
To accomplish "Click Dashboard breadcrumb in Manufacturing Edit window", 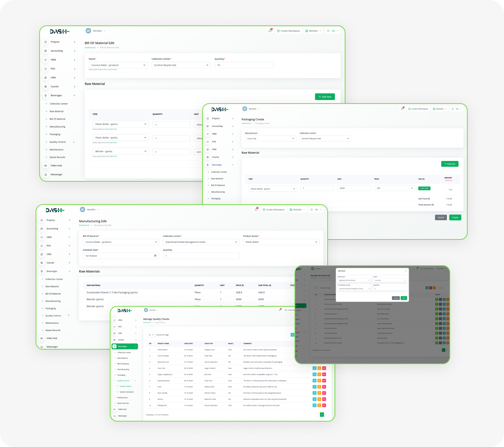I will tap(84, 225).
